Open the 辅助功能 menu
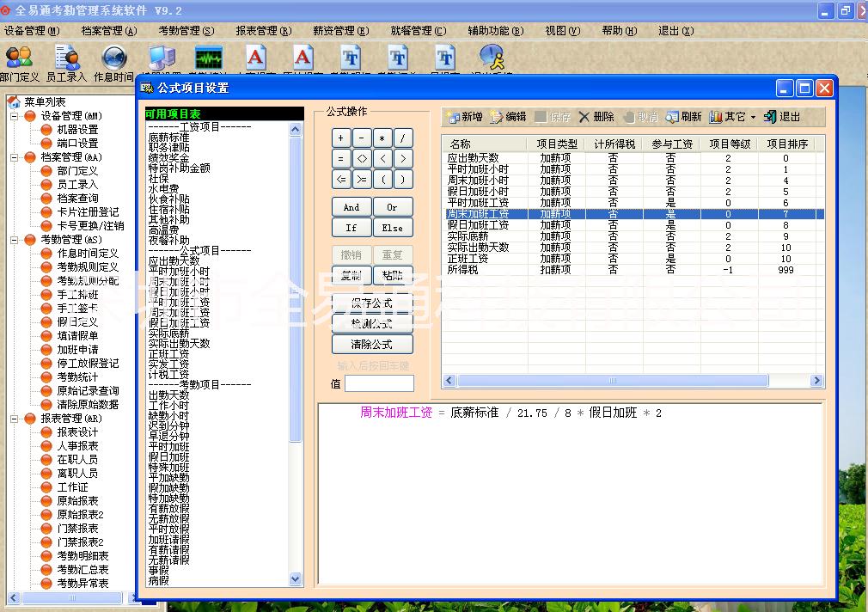This screenshot has width=868, height=612. click(x=495, y=31)
